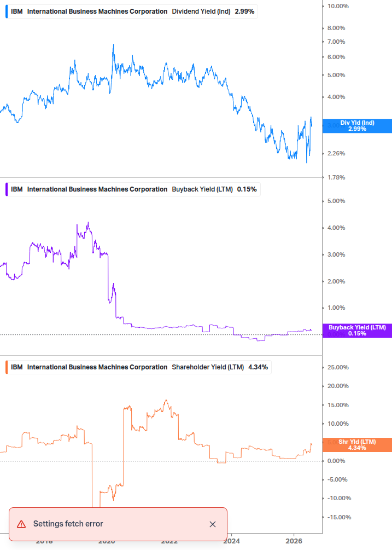This screenshot has height=550, width=392.
Task: Click the blue color bar beside the Dividend Yield legend
Action: tap(7, 11)
